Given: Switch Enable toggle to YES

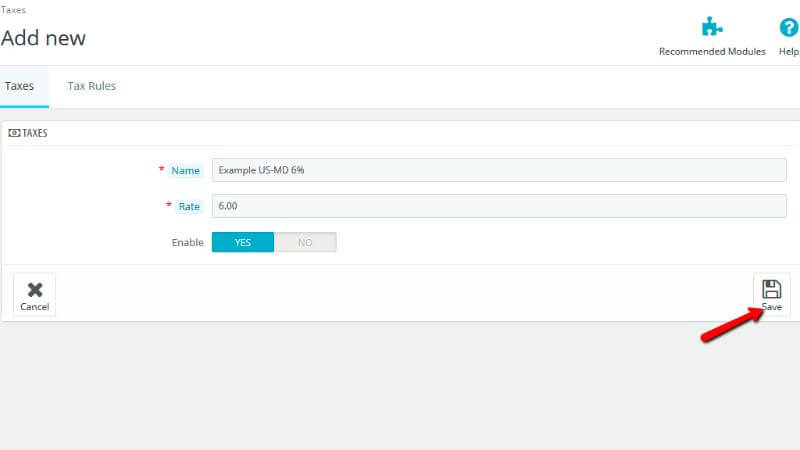Looking at the screenshot, I should tap(243, 242).
